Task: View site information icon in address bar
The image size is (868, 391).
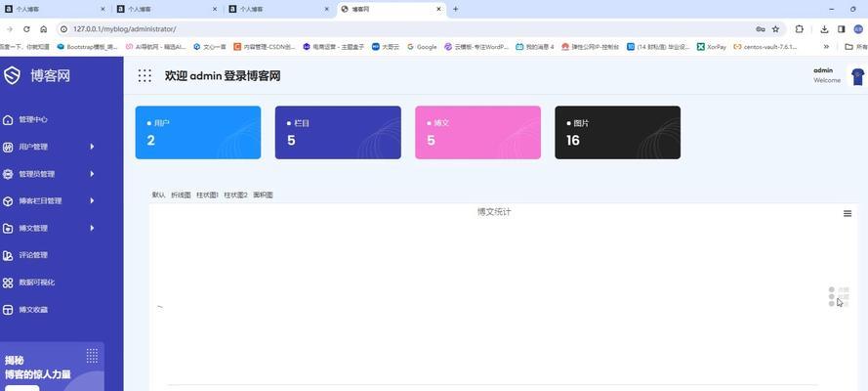Action: coord(63,28)
